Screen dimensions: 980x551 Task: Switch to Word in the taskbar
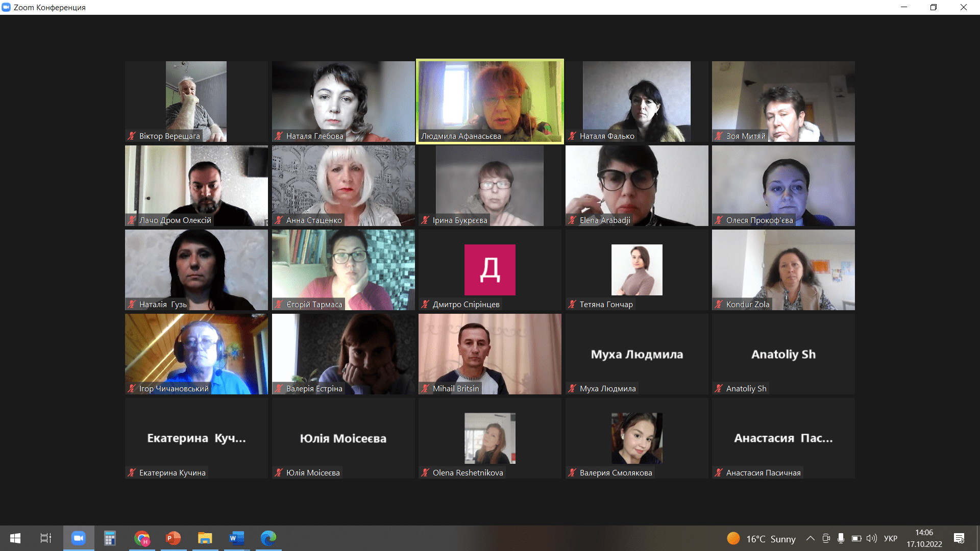coord(236,538)
